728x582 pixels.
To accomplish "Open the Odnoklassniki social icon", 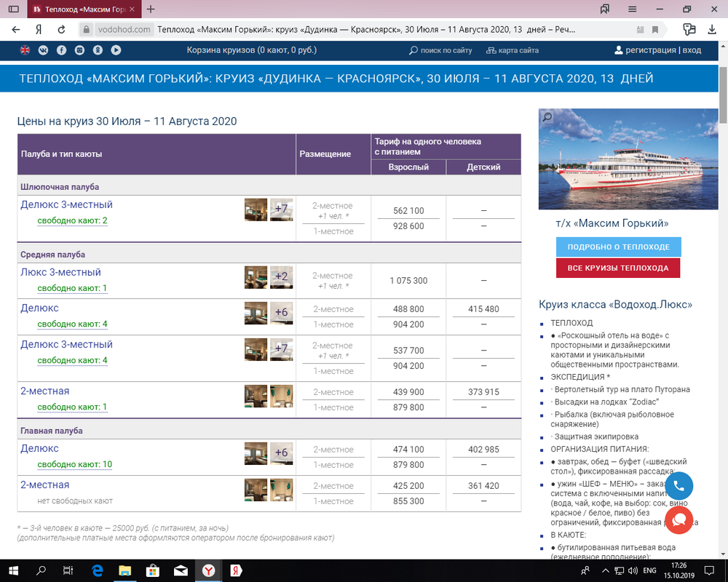I will (98, 50).
